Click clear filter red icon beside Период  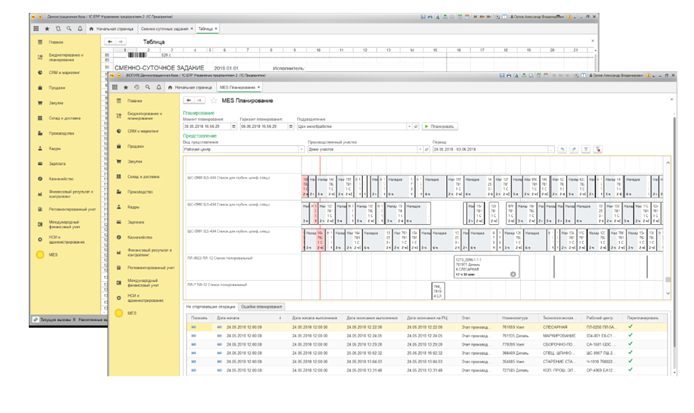[598, 150]
